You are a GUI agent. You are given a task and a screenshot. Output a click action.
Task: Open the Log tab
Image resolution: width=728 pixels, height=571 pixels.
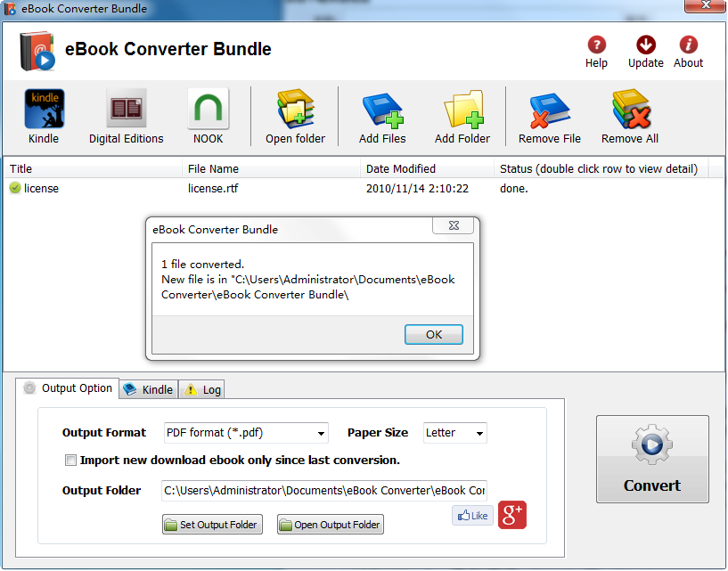(x=202, y=389)
